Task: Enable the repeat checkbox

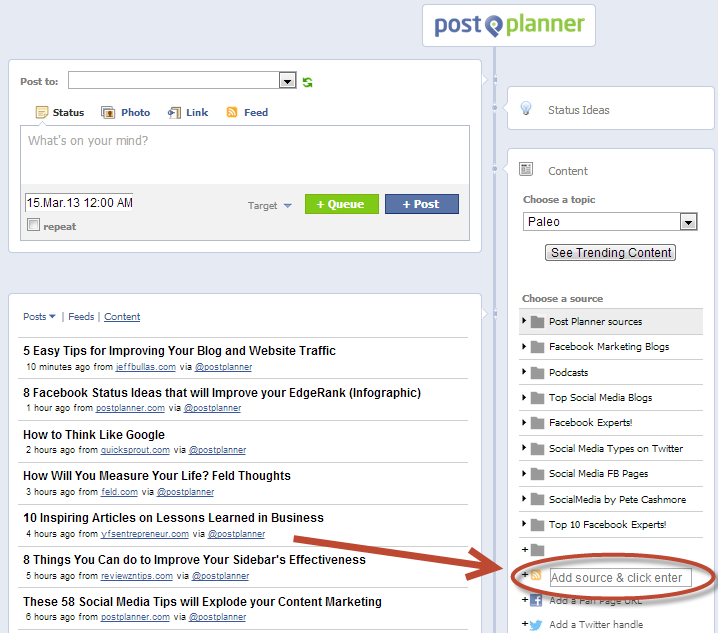Action: click(33, 225)
